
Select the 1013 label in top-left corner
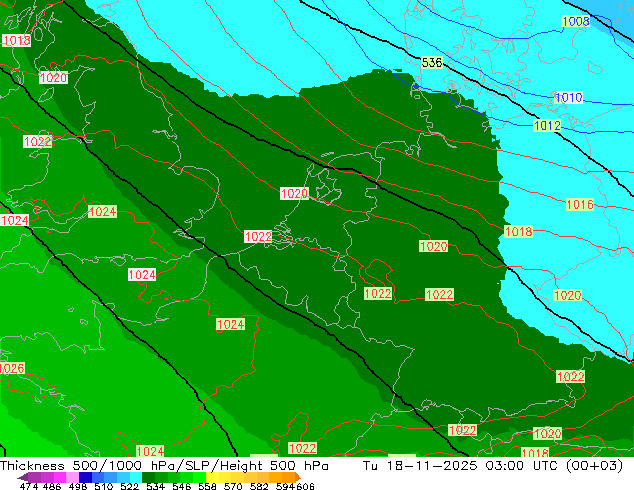point(16,40)
